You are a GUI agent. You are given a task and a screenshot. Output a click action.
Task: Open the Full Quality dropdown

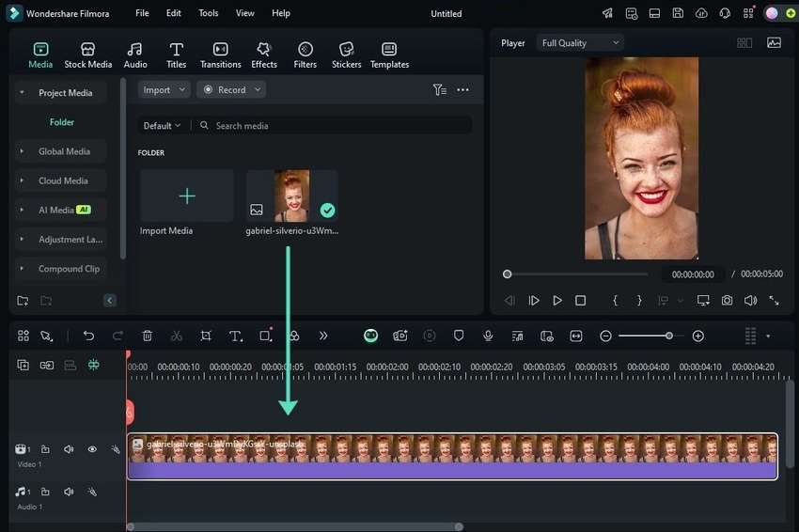[580, 43]
